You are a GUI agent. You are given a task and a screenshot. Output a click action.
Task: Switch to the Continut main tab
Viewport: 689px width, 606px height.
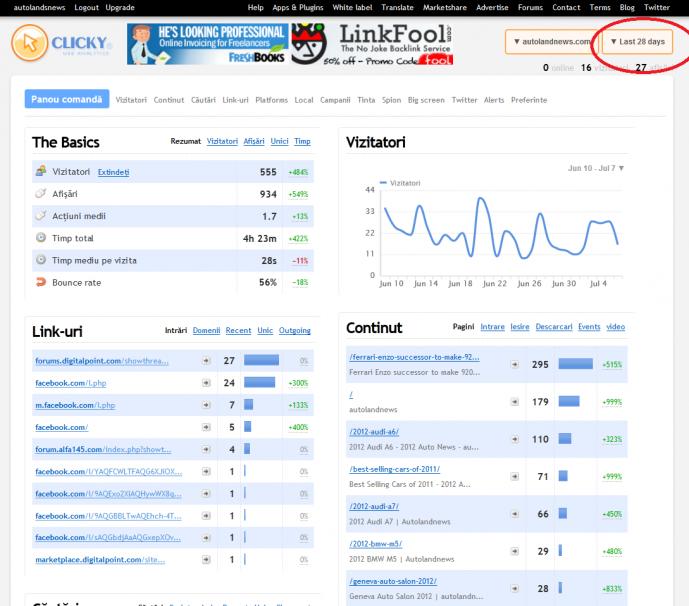[x=169, y=100]
